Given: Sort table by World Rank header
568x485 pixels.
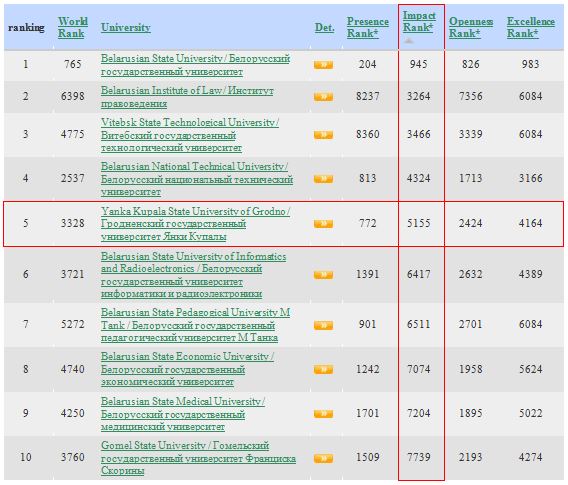Looking at the screenshot, I should (x=73, y=27).
